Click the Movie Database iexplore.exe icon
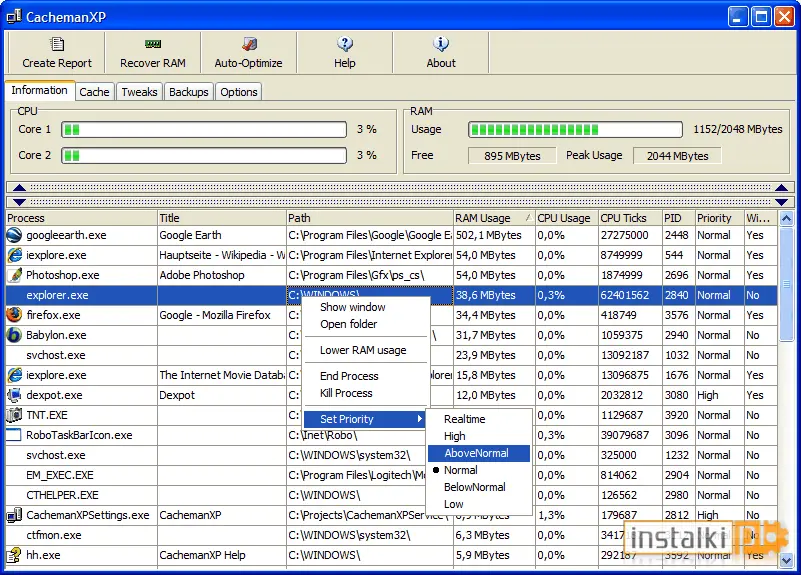 14,375
